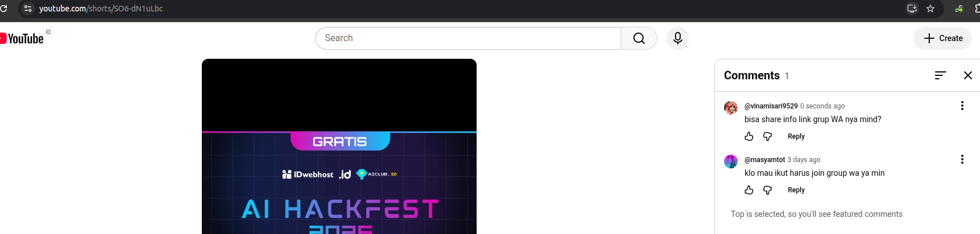The image size is (980, 234).
Task: Open the comments sort menu
Action: click(941, 75)
